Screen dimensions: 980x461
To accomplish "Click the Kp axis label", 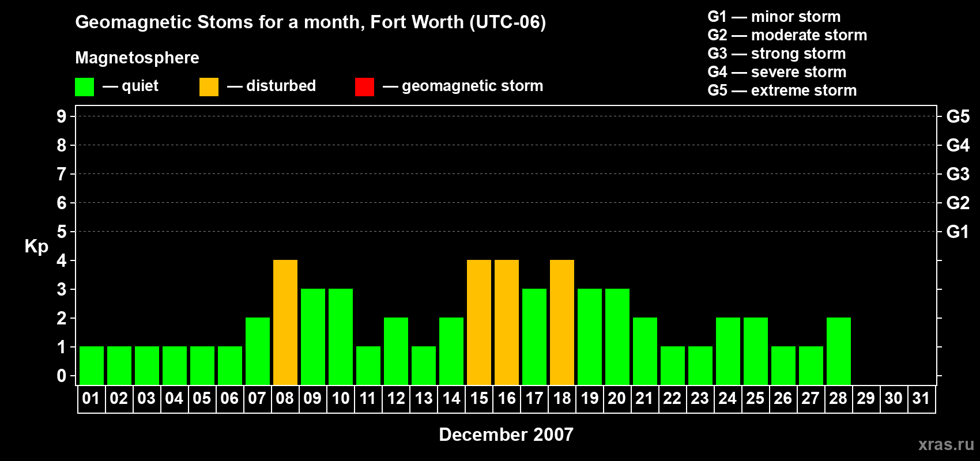I will pos(36,247).
